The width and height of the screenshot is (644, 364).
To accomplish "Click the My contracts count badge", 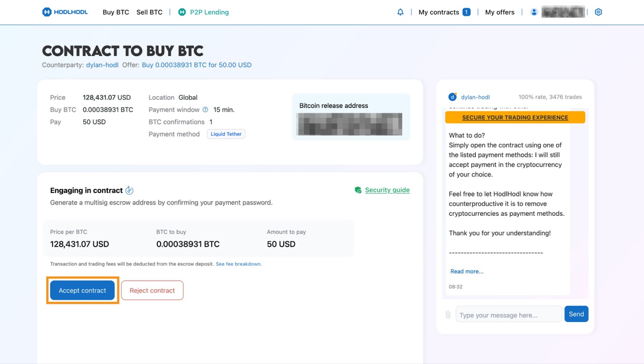I will point(466,12).
